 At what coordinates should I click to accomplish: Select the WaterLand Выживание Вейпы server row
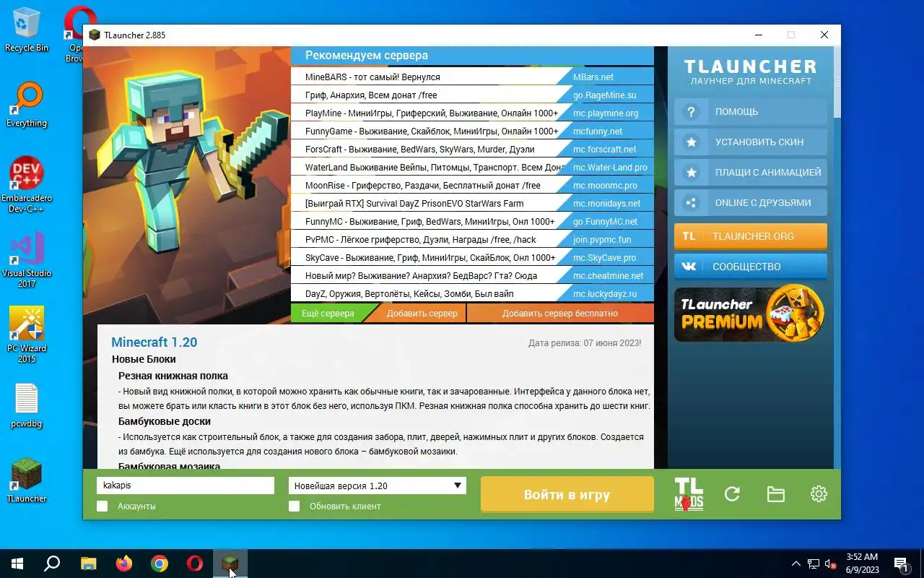pyautogui.click(x=472, y=167)
